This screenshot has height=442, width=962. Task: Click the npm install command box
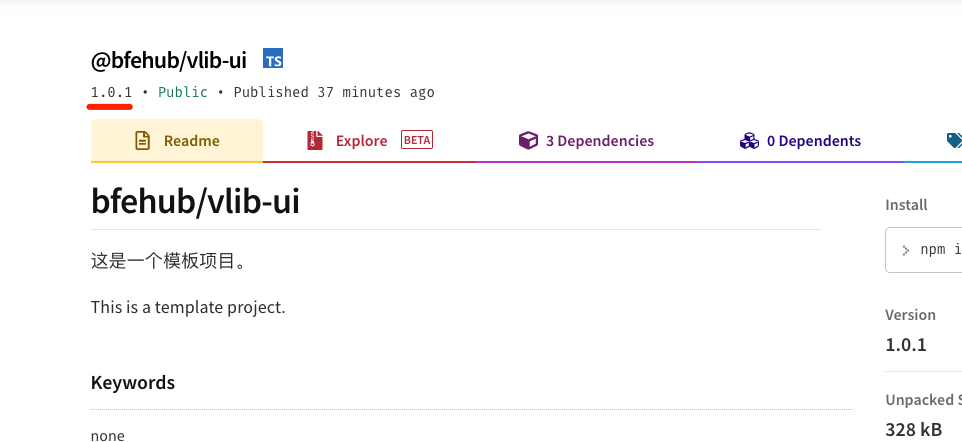click(923, 250)
